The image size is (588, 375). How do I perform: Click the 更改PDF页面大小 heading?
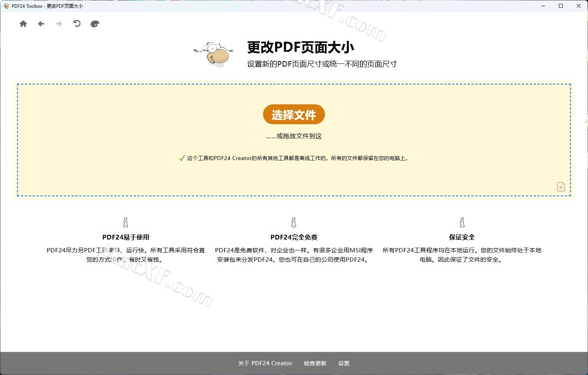300,48
